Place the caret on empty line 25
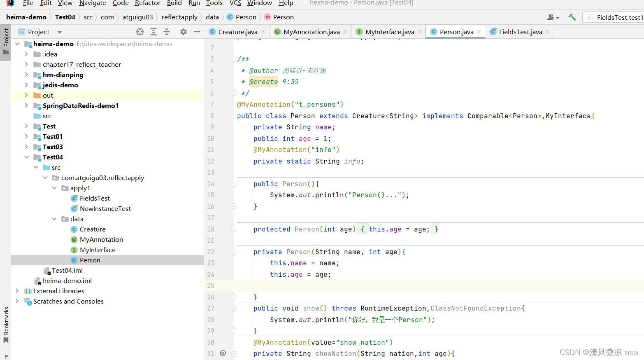Image resolution: width=644 pixels, height=360 pixels. click(x=439, y=286)
